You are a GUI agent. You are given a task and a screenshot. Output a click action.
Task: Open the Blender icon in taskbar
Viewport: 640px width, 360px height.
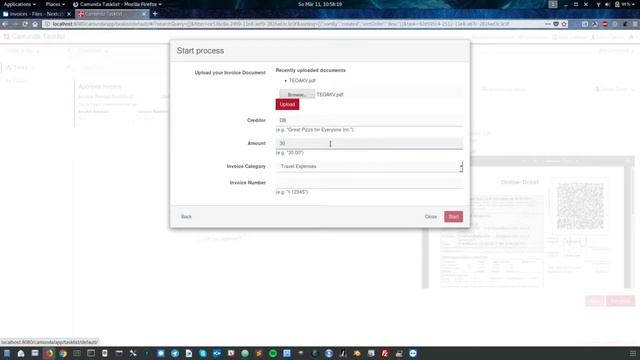pos(357,353)
